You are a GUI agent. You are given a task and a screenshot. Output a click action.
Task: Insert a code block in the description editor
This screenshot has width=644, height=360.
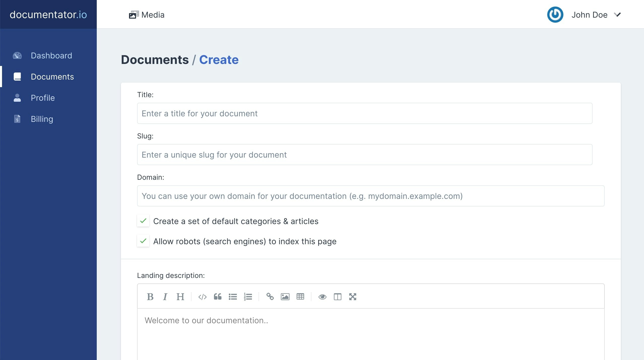[x=202, y=297]
